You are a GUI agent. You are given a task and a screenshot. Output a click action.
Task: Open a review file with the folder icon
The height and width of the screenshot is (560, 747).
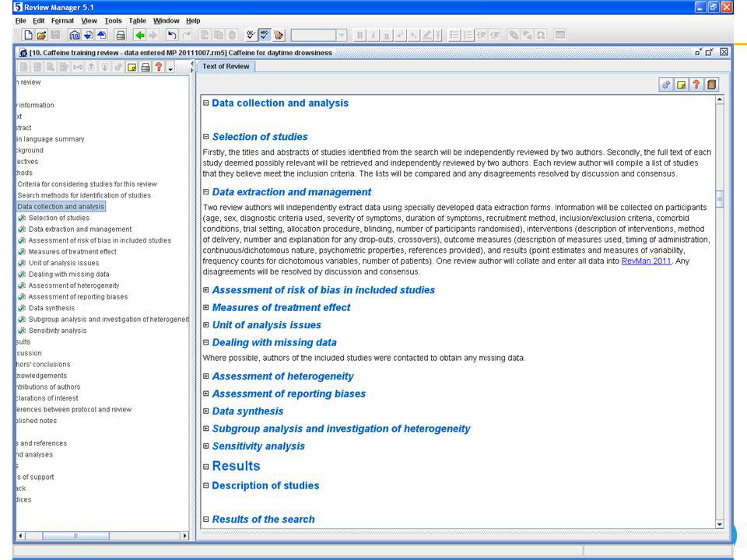click(41, 35)
